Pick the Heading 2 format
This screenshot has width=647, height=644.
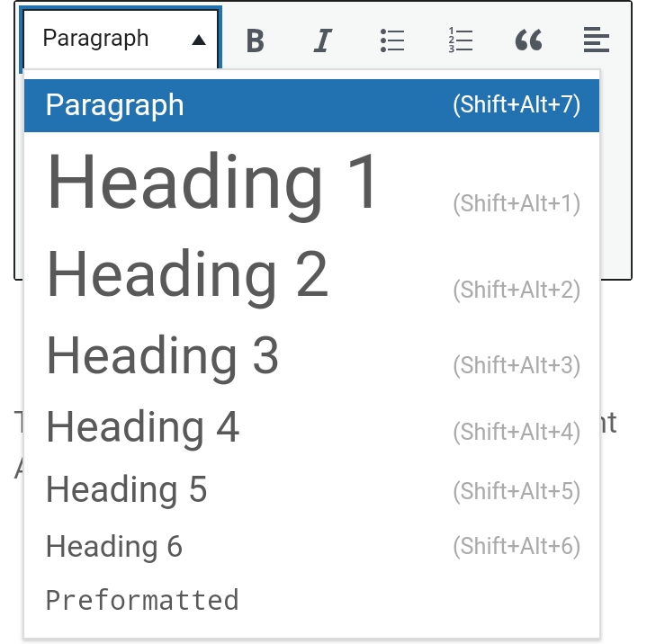pyautogui.click(x=187, y=273)
